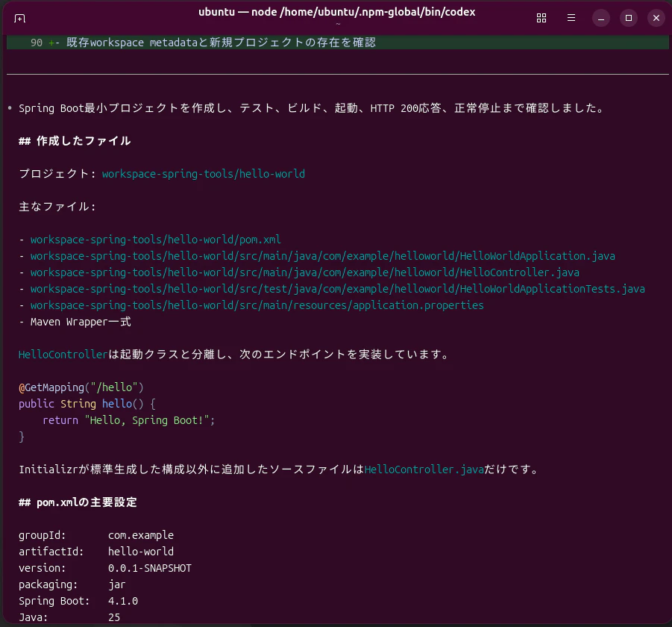Click the 'Spring Boot:' label
Screen dimensions: 672x627
(x=54, y=601)
